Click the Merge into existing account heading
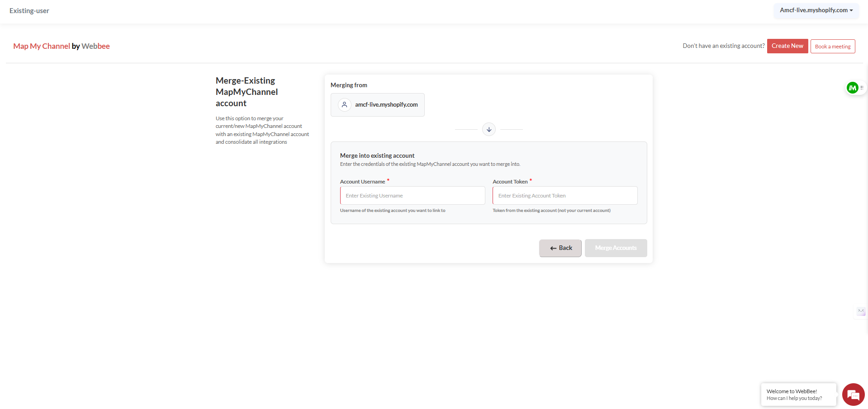Viewport: 868px width, 409px height. [x=377, y=155]
